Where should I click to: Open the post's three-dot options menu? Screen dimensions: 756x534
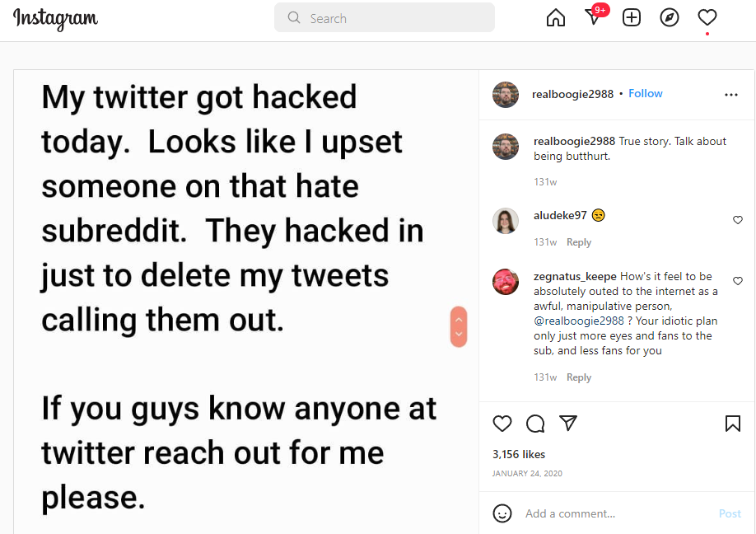coord(731,95)
